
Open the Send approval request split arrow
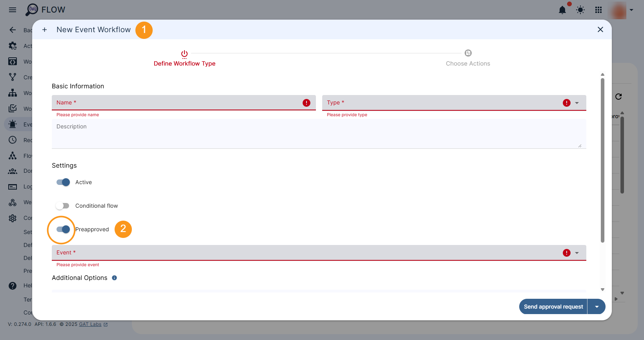(597, 307)
